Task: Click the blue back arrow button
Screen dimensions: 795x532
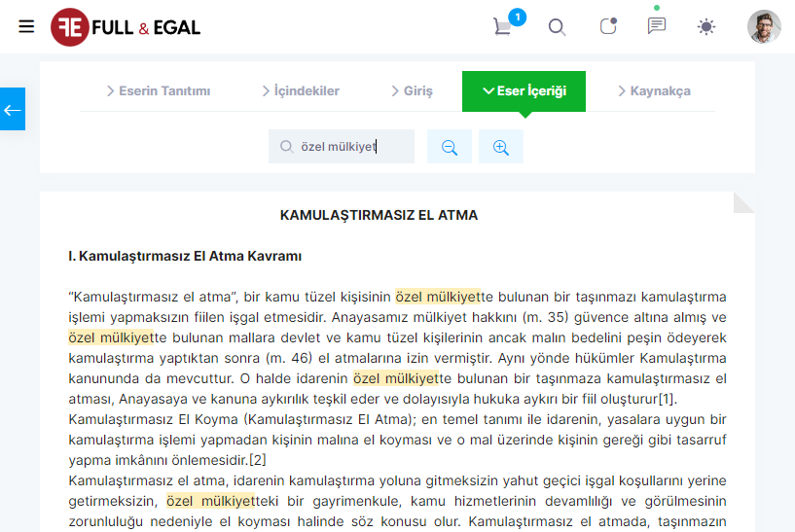Action: (x=13, y=109)
